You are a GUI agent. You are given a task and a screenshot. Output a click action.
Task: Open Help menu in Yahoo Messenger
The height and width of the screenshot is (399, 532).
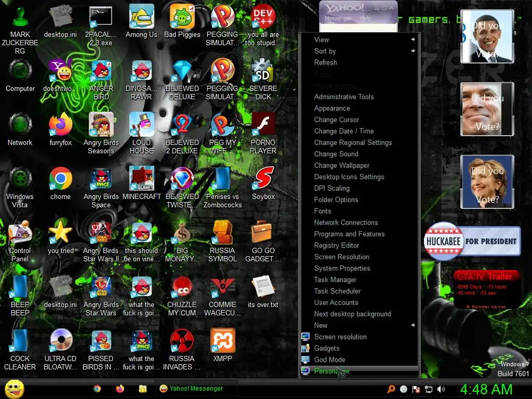(365, 18)
